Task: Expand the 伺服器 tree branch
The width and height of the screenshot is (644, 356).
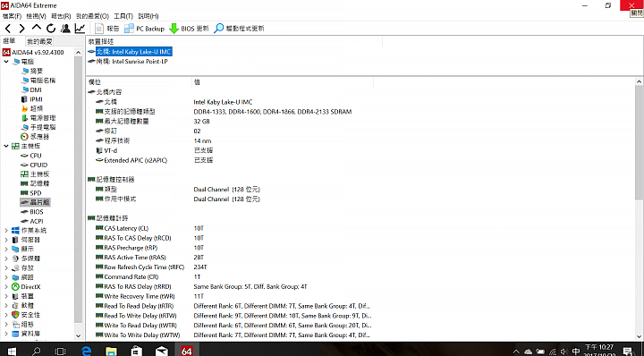Action: click(x=6, y=240)
